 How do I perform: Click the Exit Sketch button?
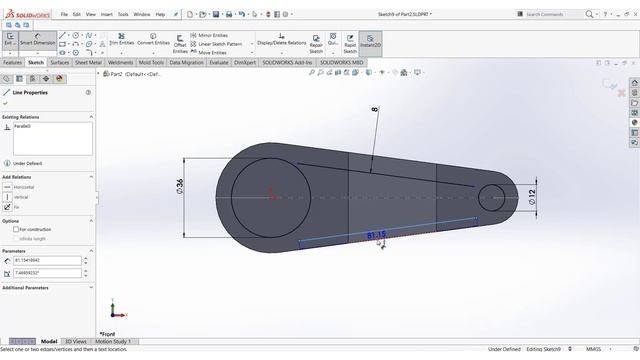[x=10, y=40]
